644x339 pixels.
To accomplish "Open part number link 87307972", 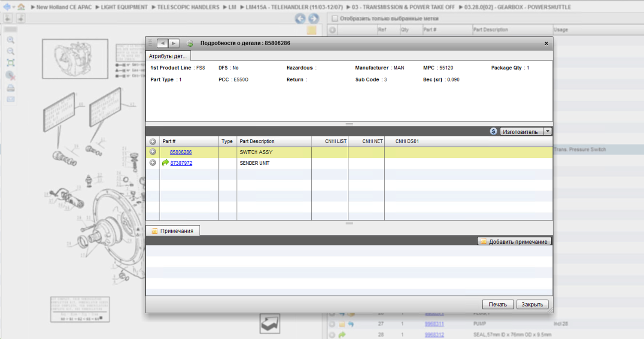I will pos(181,163).
